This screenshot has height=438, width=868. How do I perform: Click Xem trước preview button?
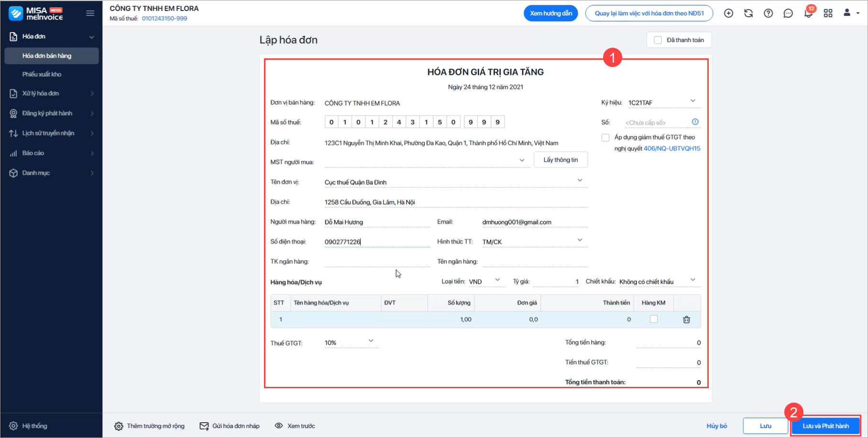[295, 426]
